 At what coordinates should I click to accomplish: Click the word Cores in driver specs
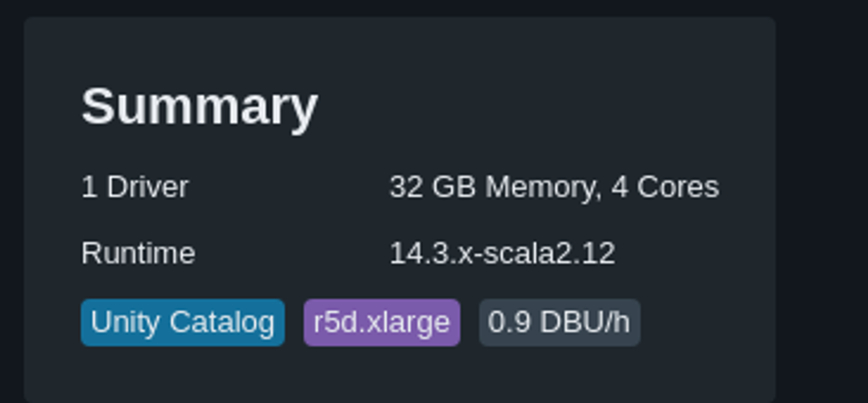[678, 187]
